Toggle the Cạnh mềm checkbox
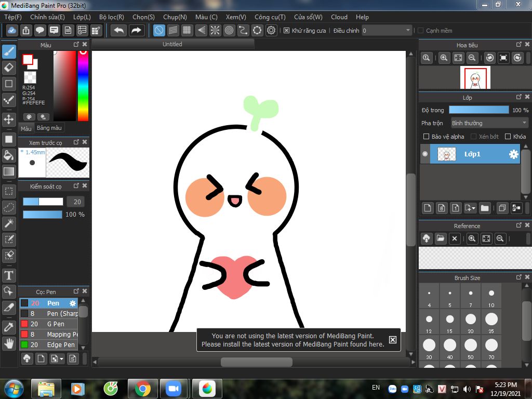The width and height of the screenshot is (532, 399). (x=421, y=31)
